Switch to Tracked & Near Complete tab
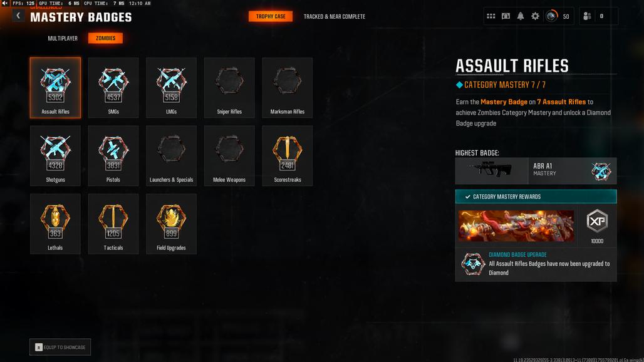Image resolution: width=644 pixels, height=362 pixels. click(335, 16)
